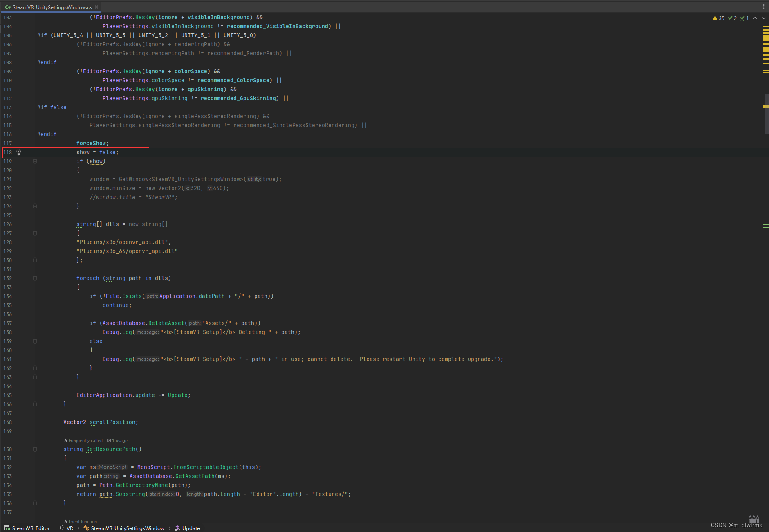Viewport: 769px width, 532px height.
Task: Click fold end marker at line 156
Action: coord(35,503)
